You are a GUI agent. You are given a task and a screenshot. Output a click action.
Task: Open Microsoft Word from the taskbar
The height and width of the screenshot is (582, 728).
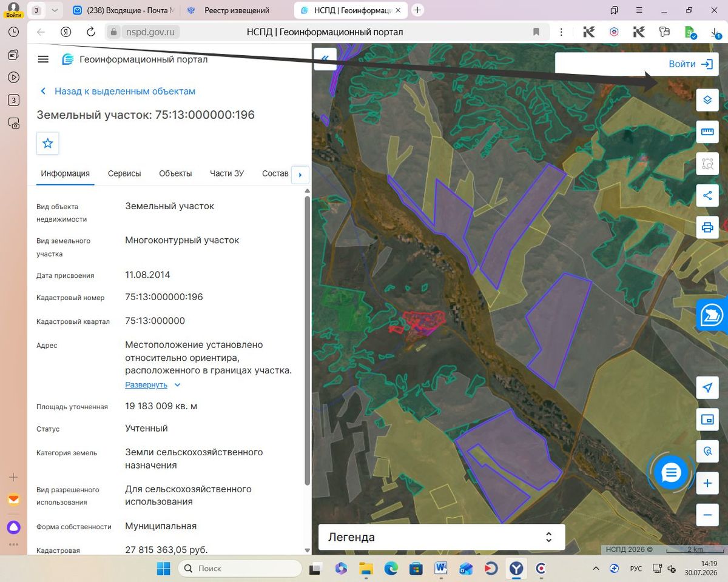441,569
